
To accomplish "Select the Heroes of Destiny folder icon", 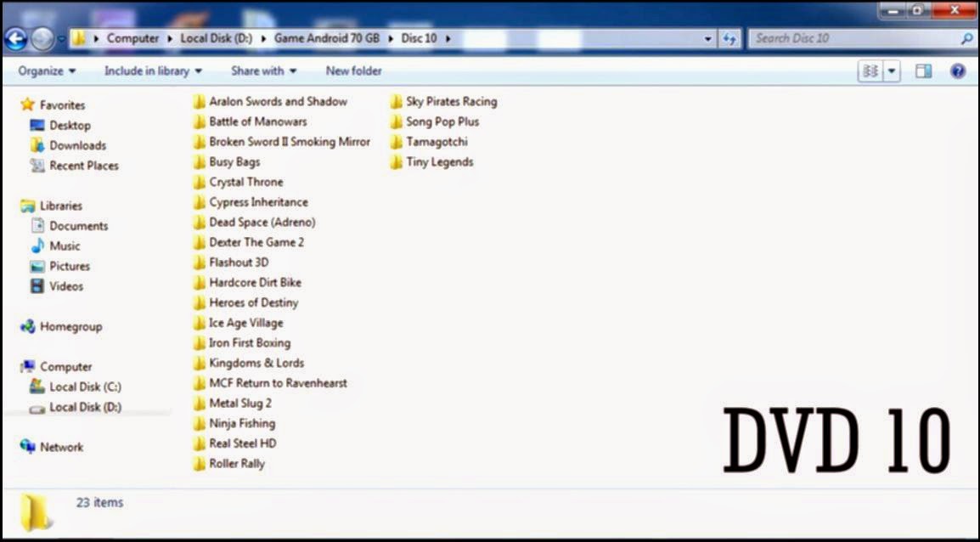I will pos(200,302).
